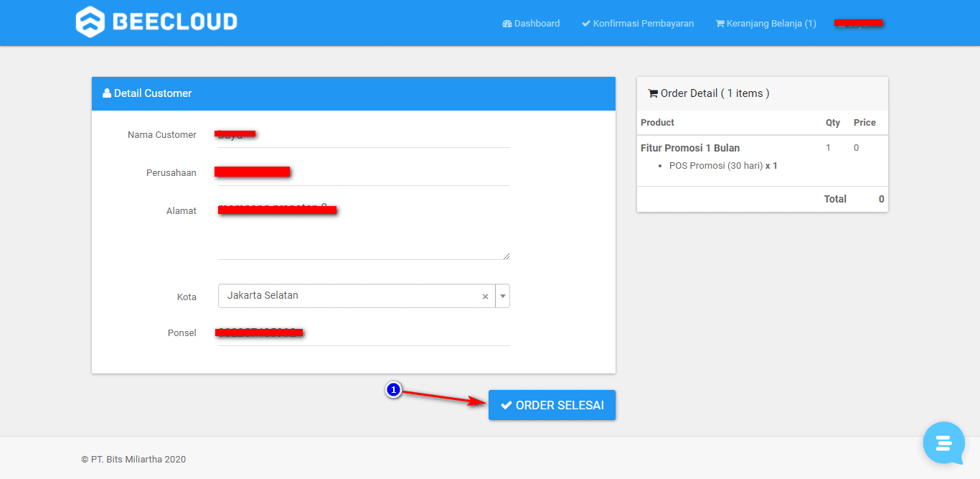The height and width of the screenshot is (479, 980).
Task: Open the Dashboard menu link
Action: coord(531,24)
